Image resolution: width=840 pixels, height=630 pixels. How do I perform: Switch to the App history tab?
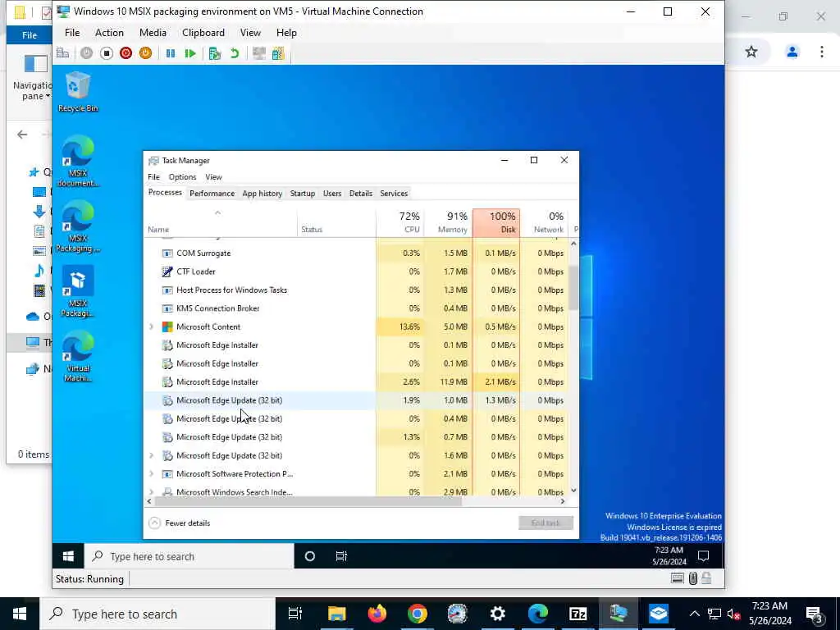(262, 194)
